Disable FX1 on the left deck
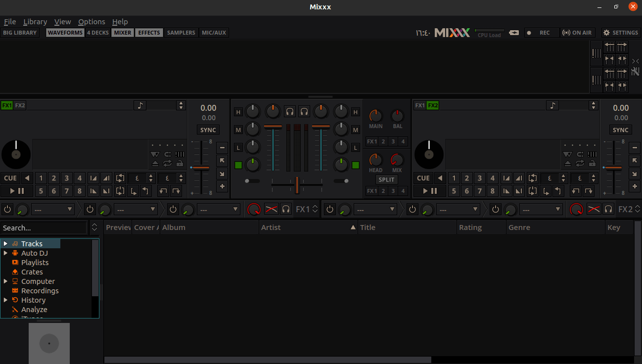Screen dimensions: 642x364 pyautogui.click(x=7, y=105)
